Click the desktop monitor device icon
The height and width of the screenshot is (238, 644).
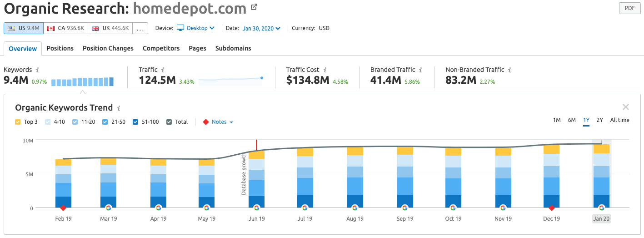pos(180,28)
